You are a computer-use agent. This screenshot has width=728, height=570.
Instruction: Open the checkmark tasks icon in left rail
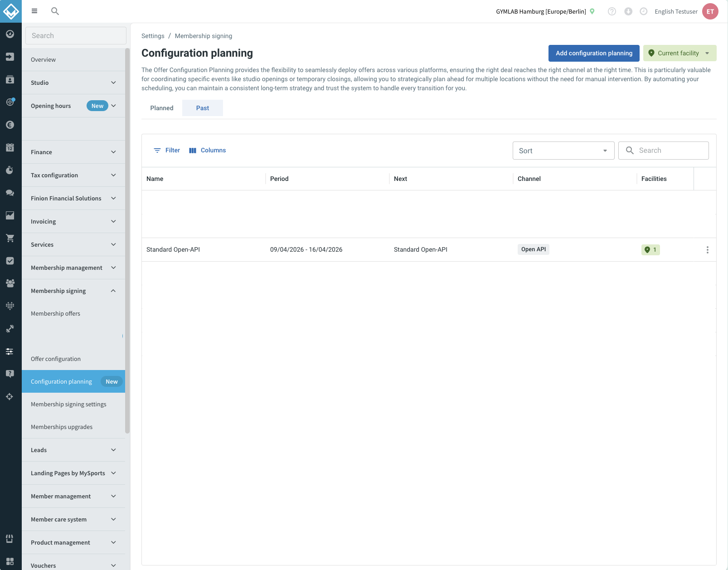tap(10, 261)
